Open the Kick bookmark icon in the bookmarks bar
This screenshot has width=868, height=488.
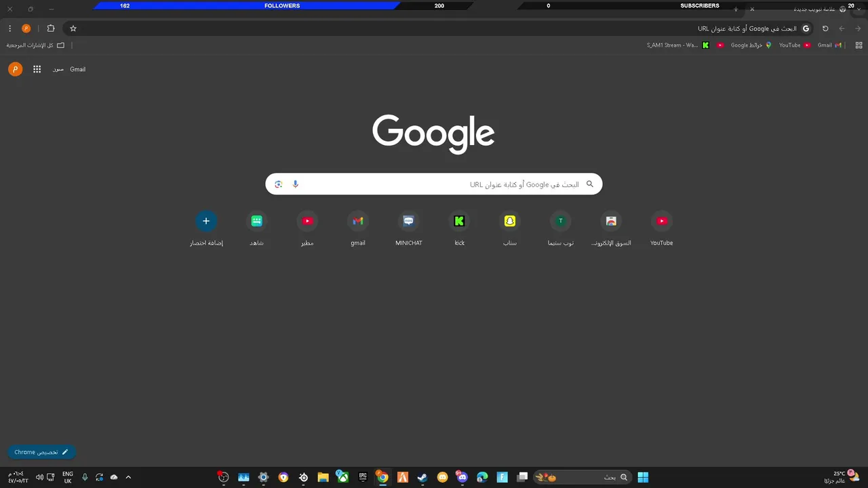706,45
